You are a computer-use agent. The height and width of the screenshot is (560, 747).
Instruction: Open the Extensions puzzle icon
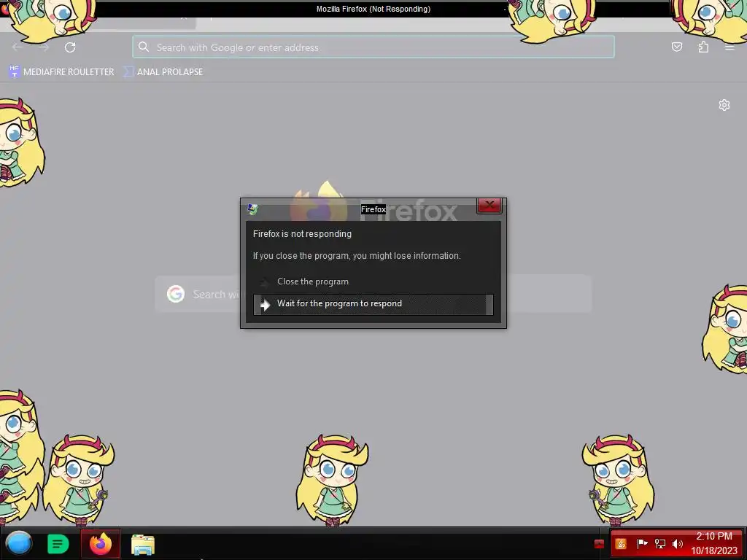[x=703, y=47]
